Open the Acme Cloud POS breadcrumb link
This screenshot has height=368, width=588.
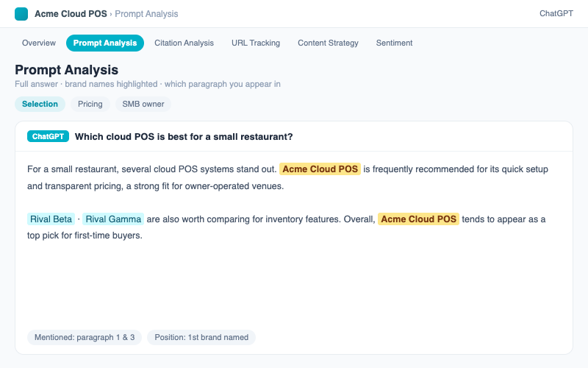pyautogui.click(x=71, y=14)
